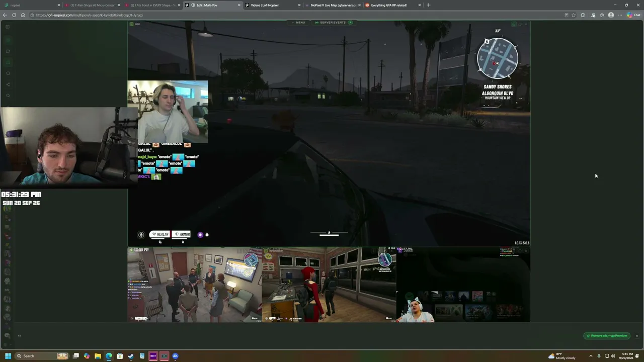Screen dimensions: 644x362
Task: Click the refresh circle icon in the left rail
Action: (8, 51)
